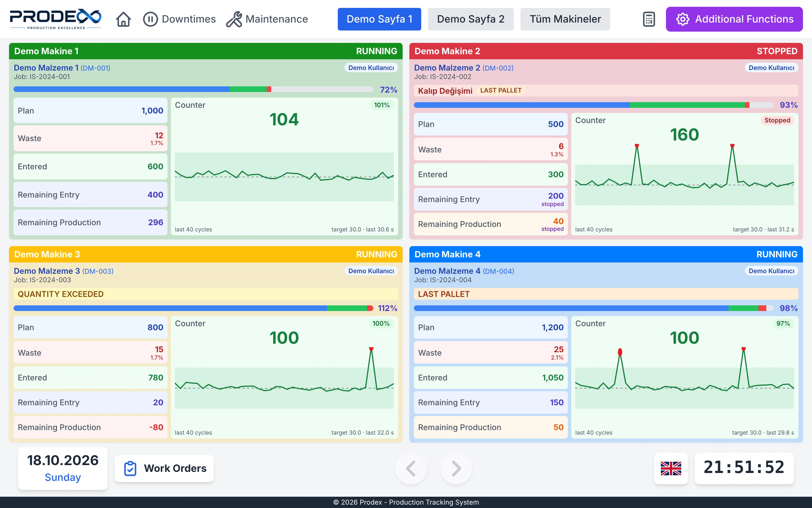The height and width of the screenshot is (508, 812).
Task: Click the LAST PALLET tag next to Kalıp Değişimi
Action: 501,90
